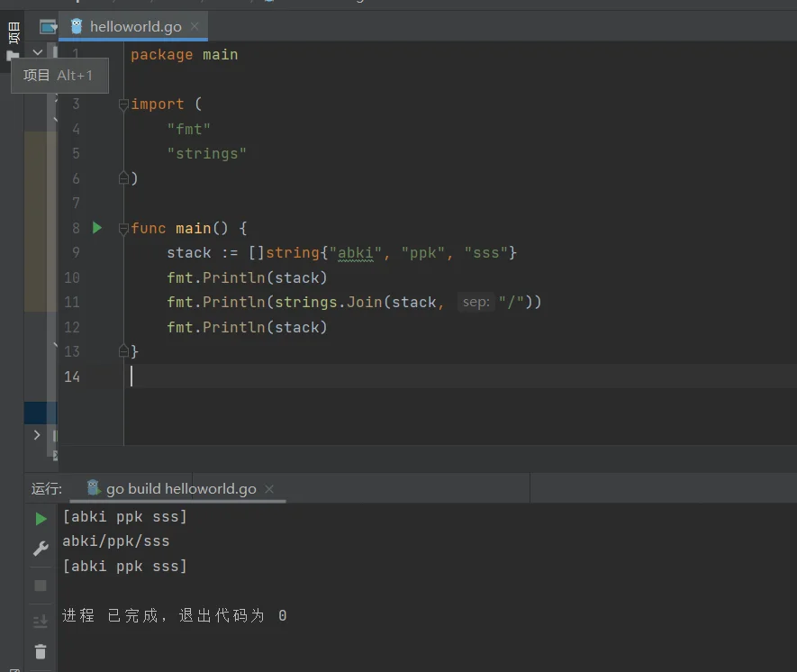The height and width of the screenshot is (672, 797).
Task: Open the helloworld.go editor tab
Action: 133,26
